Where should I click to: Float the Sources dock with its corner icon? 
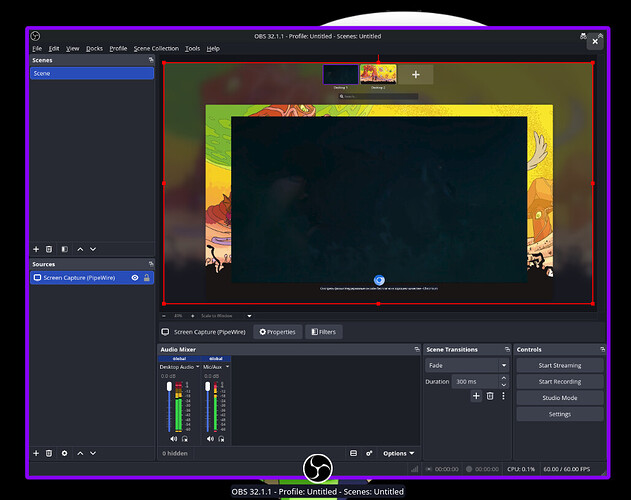(x=151, y=264)
